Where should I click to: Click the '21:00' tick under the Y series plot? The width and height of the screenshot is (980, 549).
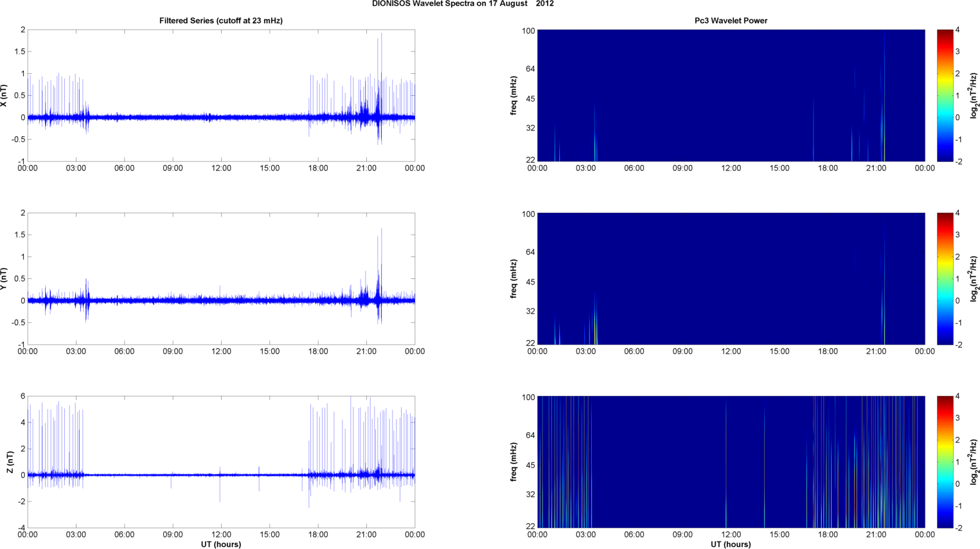coord(366,352)
